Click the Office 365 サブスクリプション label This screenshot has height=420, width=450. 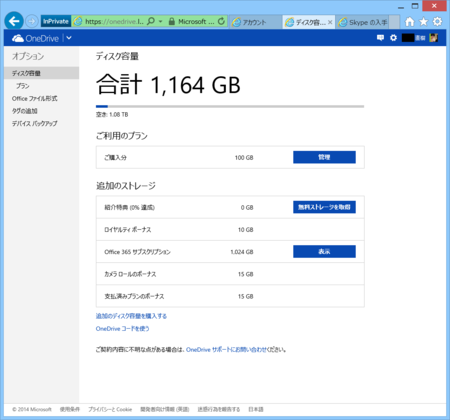[x=137, y=252]
